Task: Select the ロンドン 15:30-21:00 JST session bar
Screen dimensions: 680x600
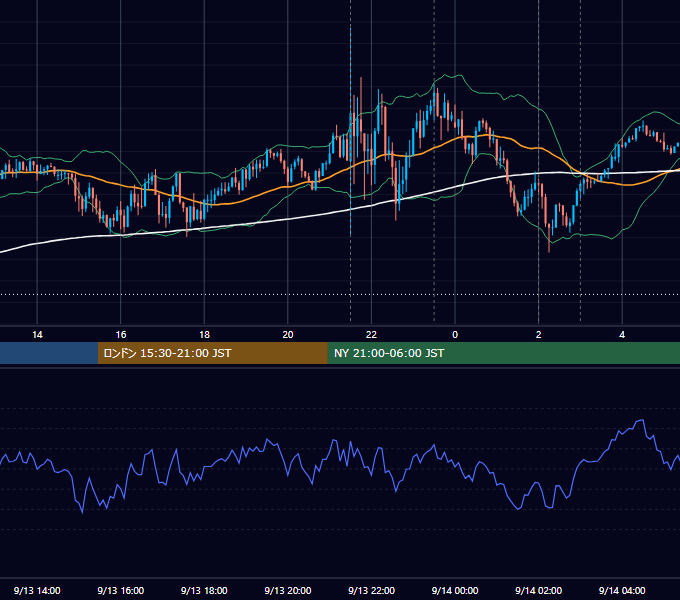Action: coord(212,353)
